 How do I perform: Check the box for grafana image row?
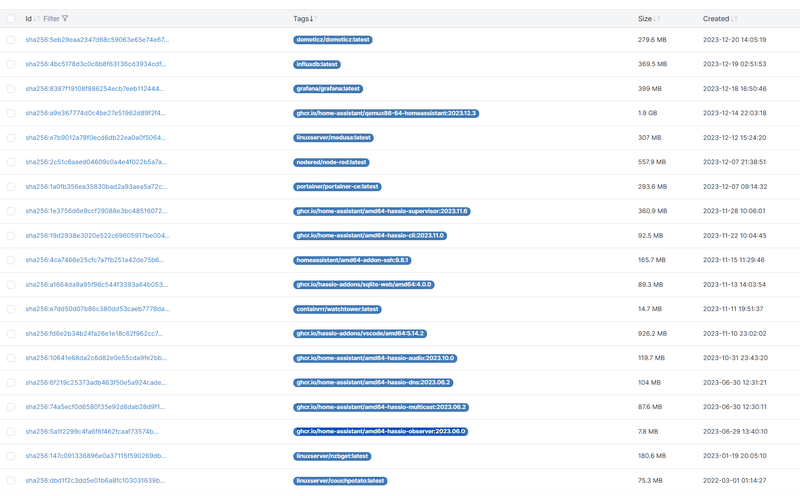[11, 89]
